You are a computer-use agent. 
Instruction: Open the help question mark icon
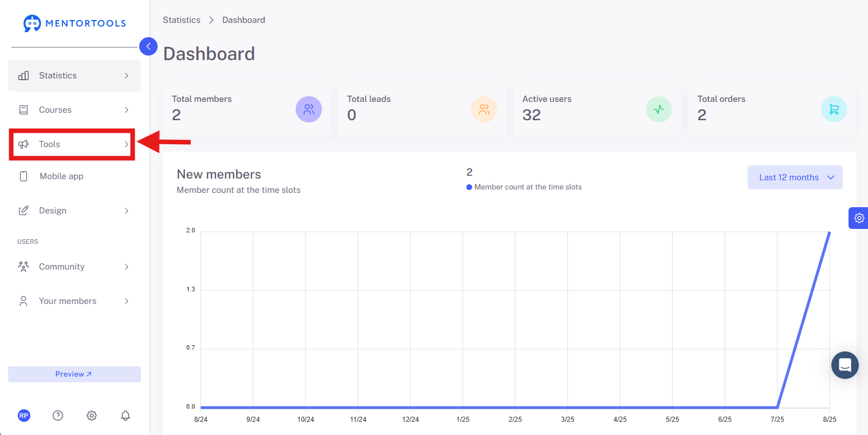pyautogui.click(x=58, y=416)
